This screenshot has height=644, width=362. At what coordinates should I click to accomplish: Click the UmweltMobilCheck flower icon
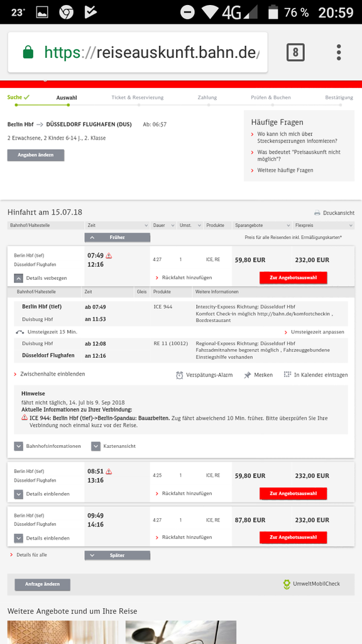(x=287, y=584)
